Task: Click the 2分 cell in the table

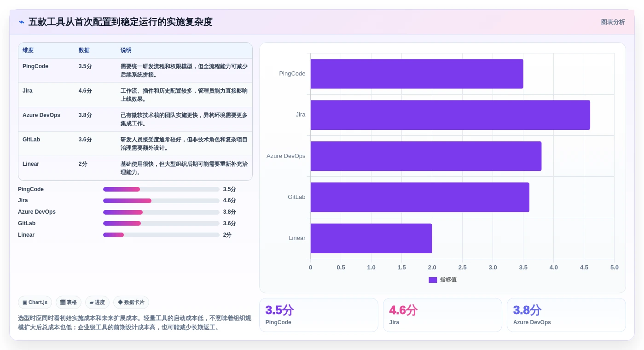Action: click(x=83, y=164)
